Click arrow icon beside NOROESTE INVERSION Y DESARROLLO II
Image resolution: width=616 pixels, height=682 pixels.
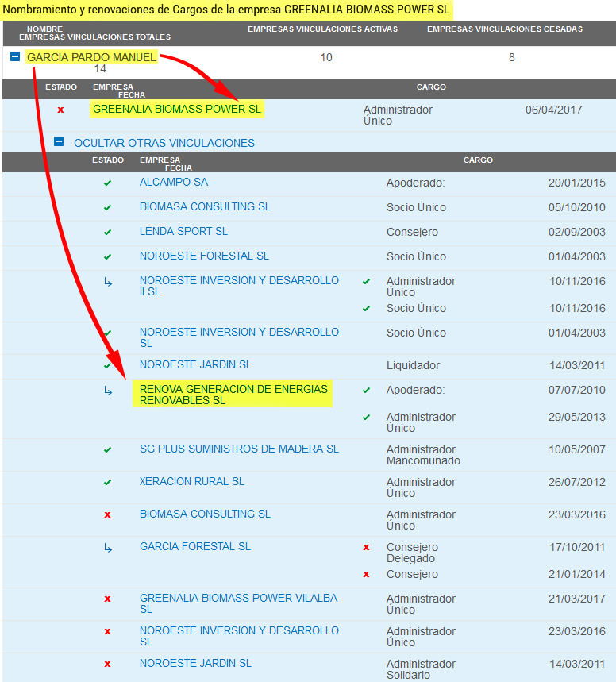pos(108,282)
